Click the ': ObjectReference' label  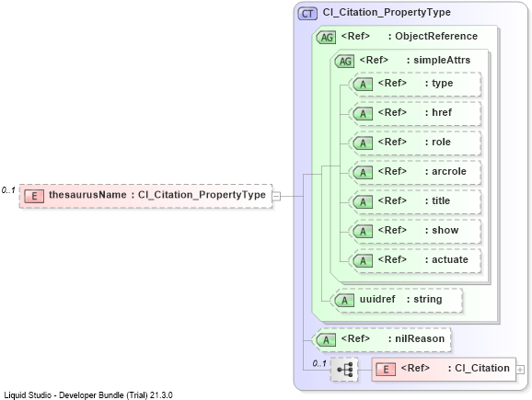[433, 36]
